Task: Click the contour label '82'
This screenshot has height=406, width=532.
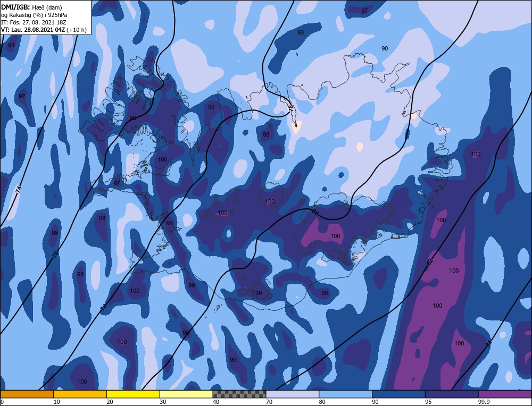Action: point(429,262)
